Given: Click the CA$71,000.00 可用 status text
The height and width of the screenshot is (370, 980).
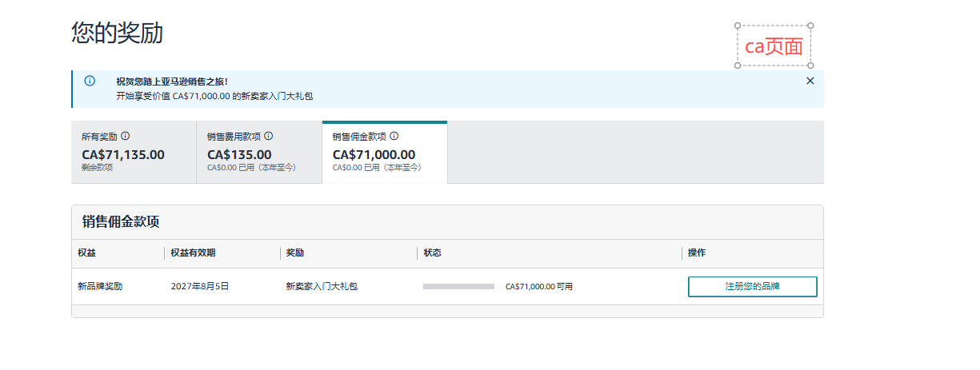Looking at the screenshot, I should coord(539,286).
